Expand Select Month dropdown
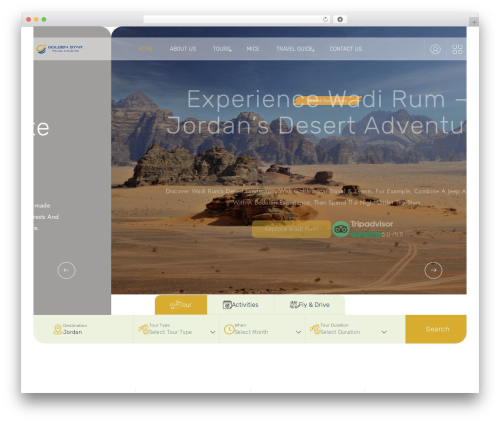Viewport: 500px width, 423px height. 298,332
